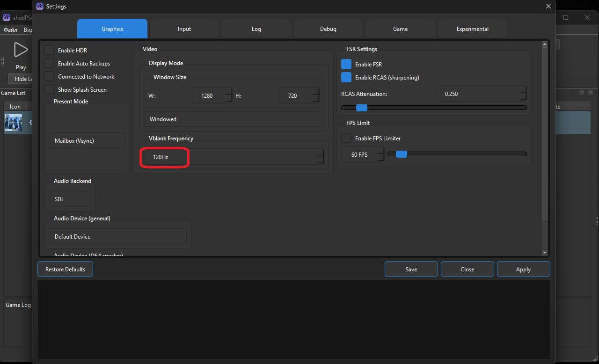The width and height of the screenshot is (599, 364).
Task: Switch to the Log tab
Action: (x=256, y=29)
